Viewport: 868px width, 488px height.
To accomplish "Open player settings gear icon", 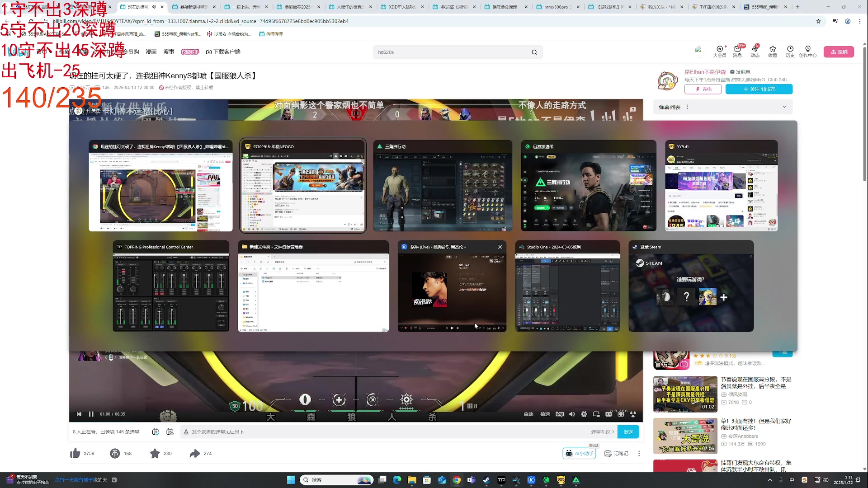I will 584,414.
